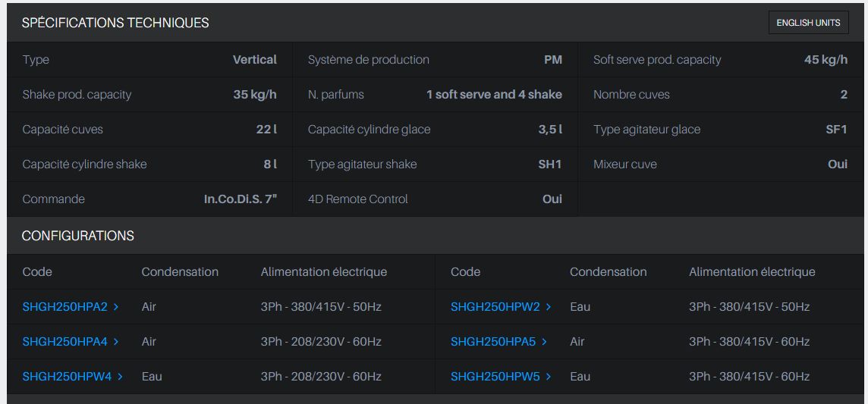Screen dimensions: 868x404
Task: Click the chevron arrow beside SHGH250HPA4
Action: [x=116, y=342]
